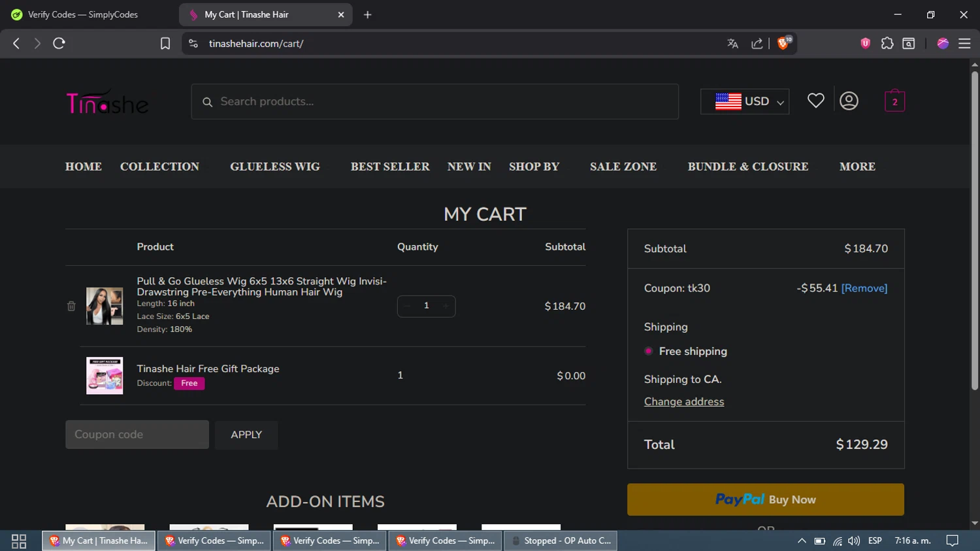This screenshot has height=551, width=980.
Task: Open Brave Shields lion icon
Action: [783, 43]
